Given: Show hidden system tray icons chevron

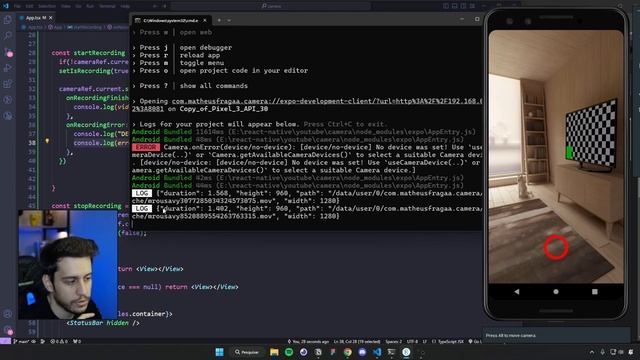Looking at the screenshot, I should pos(592,352).
